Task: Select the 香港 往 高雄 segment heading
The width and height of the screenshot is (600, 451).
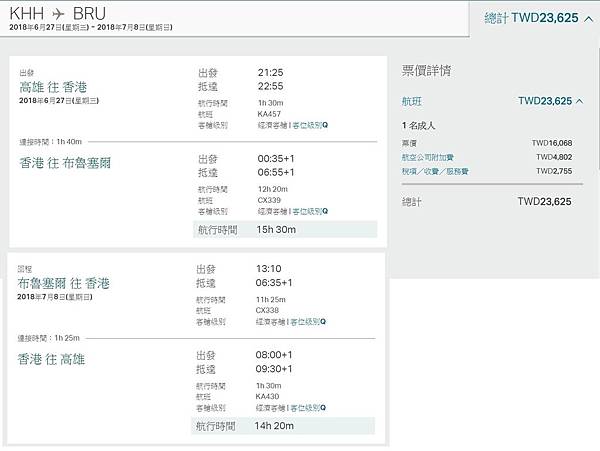Action: 54,359
